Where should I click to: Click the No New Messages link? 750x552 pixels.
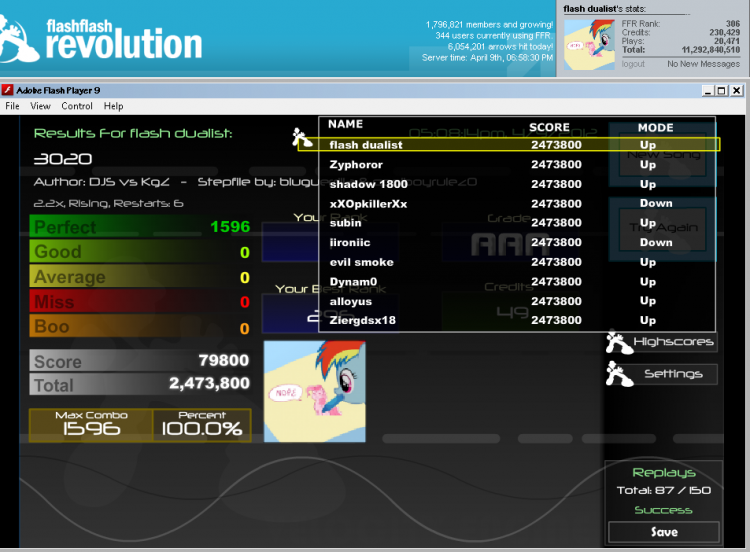click(703, 64)
